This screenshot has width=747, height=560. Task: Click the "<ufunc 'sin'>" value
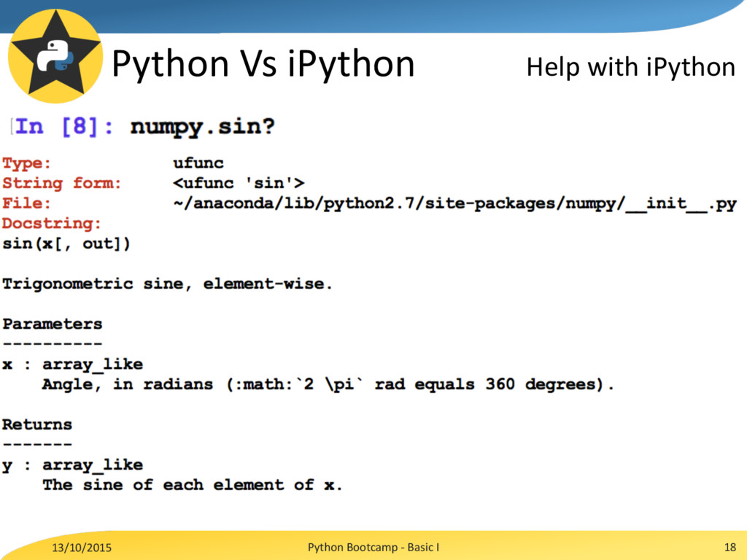coord(239,183)
